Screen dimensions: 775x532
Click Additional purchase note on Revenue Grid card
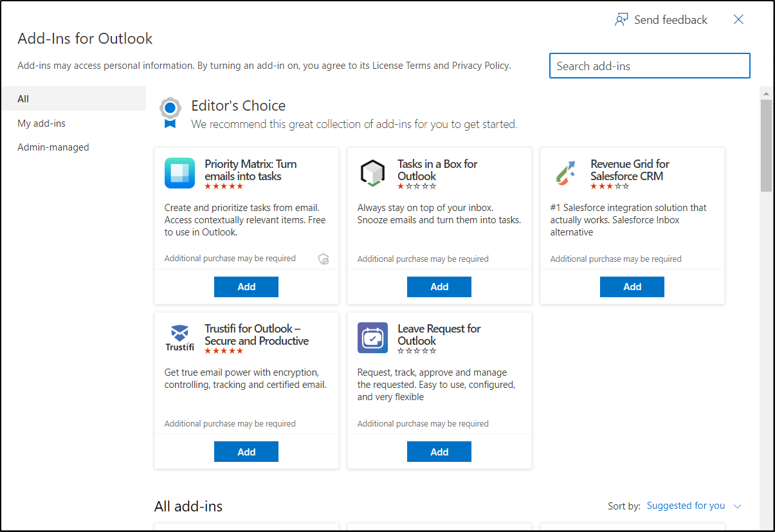[615, 259]
